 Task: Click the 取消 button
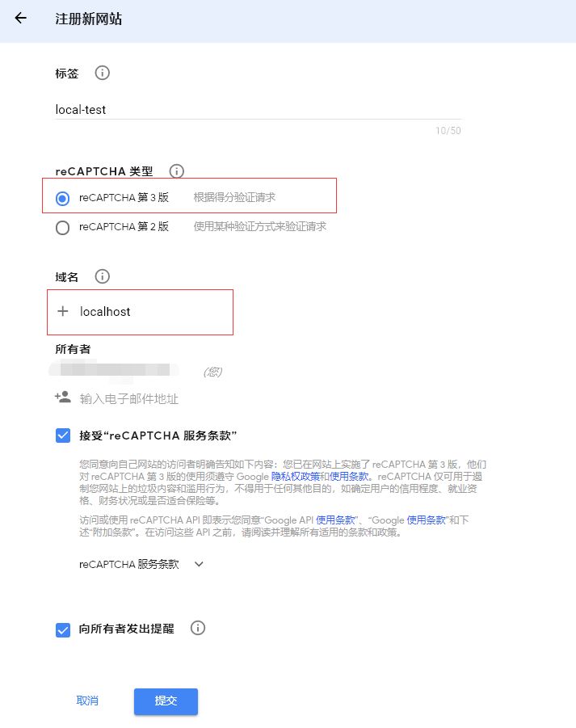coord(87,701)
